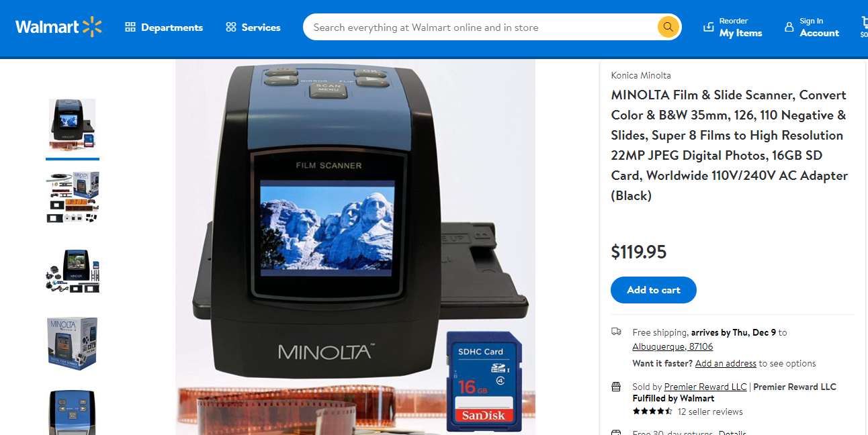Add the Minolta scanner to cart
868x435 pixels.
(x=654, y=290)
